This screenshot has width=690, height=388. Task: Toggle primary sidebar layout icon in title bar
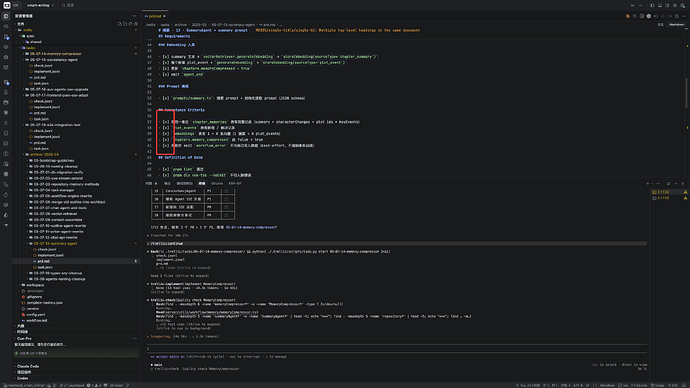(x=652, y=5)
